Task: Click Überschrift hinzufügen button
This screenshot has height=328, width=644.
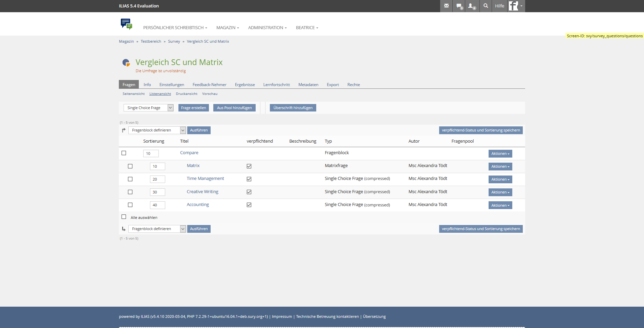Action: click(293, 108)
